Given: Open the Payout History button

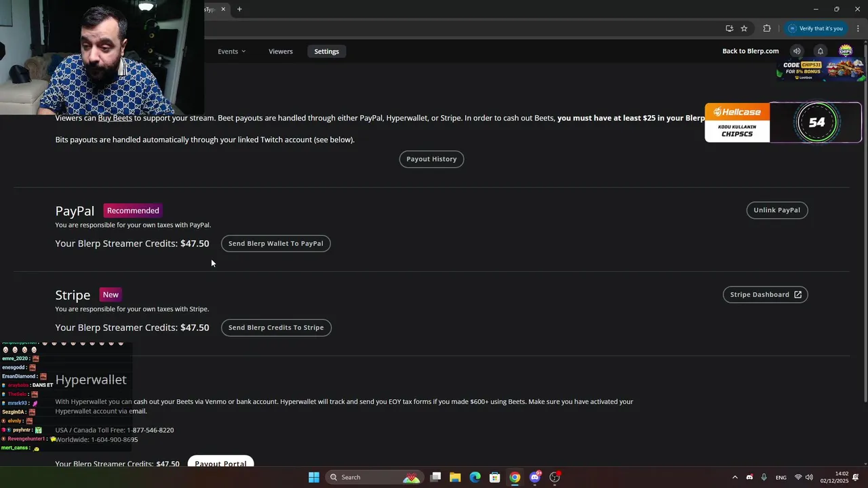Looking at the screenshot, I should pos(431,159).
